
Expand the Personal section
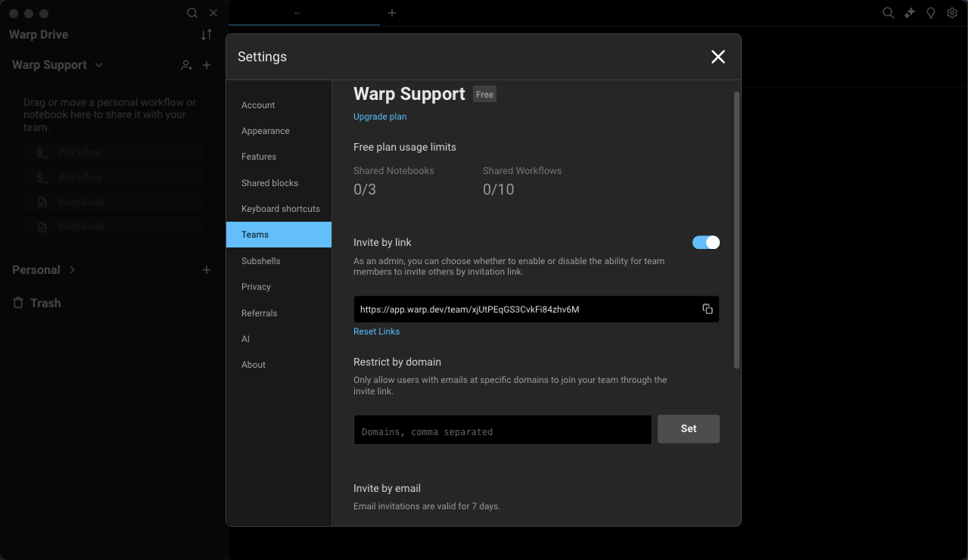click(x=73, y=270)
